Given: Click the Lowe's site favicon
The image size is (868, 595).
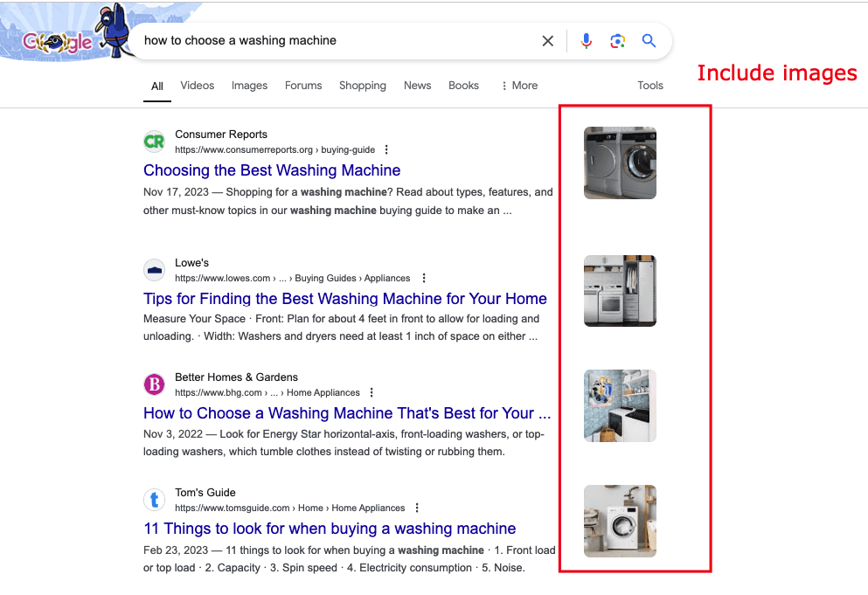Looking at the screenshot, I should click(x=154, y=269).
